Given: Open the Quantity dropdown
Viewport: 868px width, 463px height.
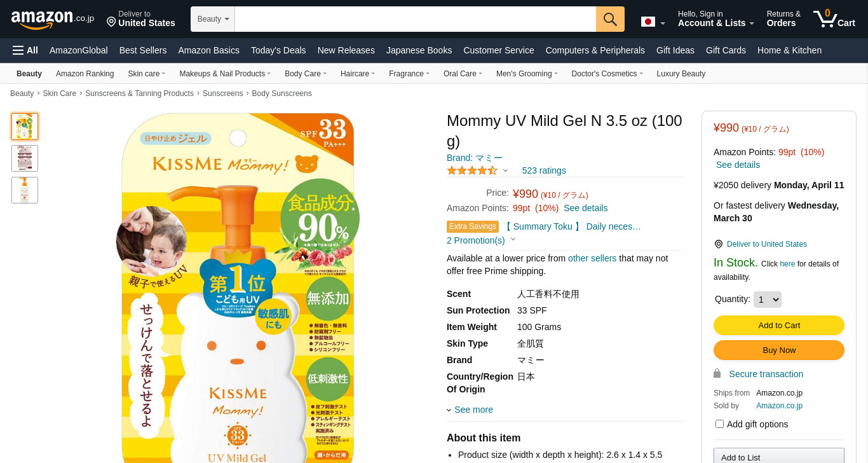Looking at the screenshot, I should (x=767, y=300).
